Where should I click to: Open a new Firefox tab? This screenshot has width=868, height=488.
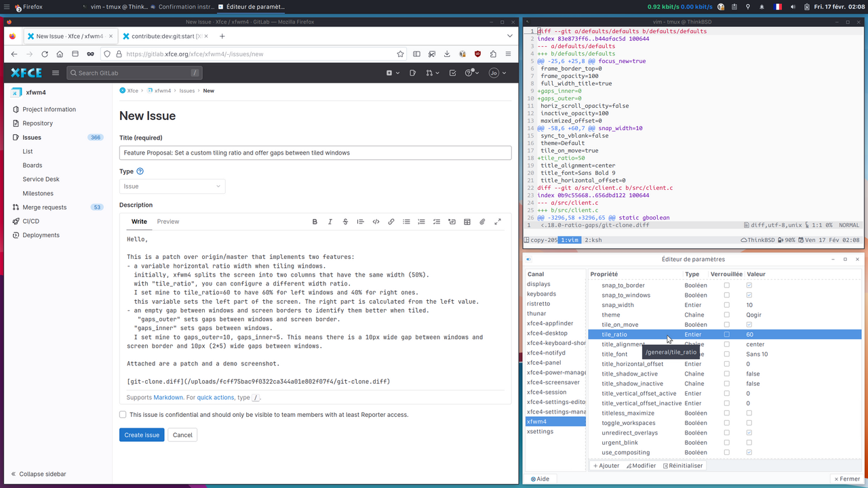point(222,36)
